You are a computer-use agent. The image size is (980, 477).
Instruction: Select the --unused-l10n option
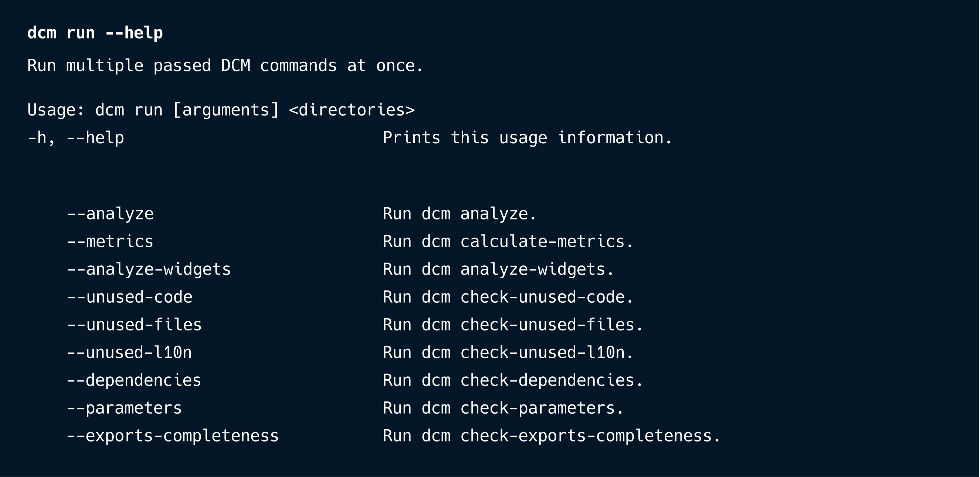coord(129,353)
